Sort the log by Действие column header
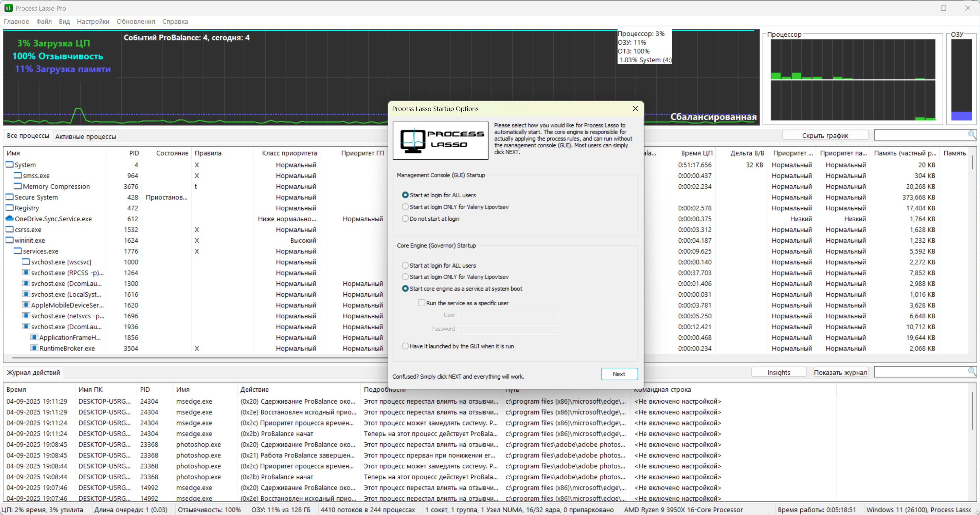Viewport: 980px width, 515px height. [x=254, y=389]
